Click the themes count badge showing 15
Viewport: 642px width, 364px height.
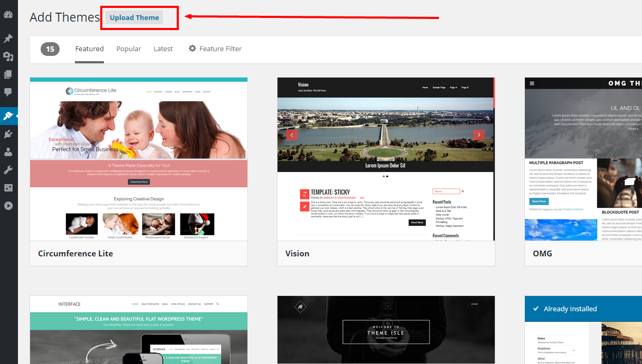[50, 49]
